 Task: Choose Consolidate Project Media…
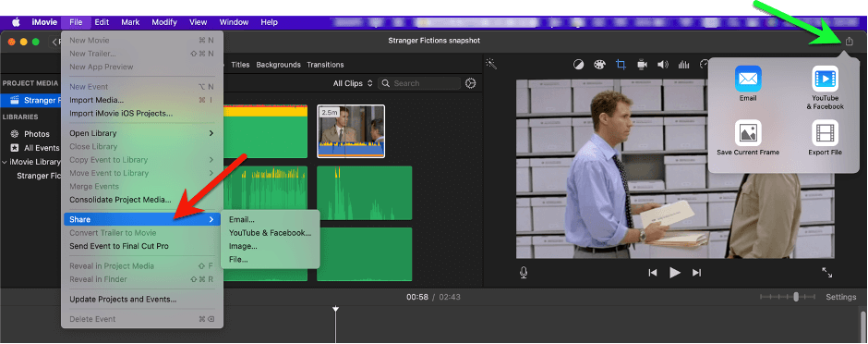pyautogui.click(x=141, y=200)
